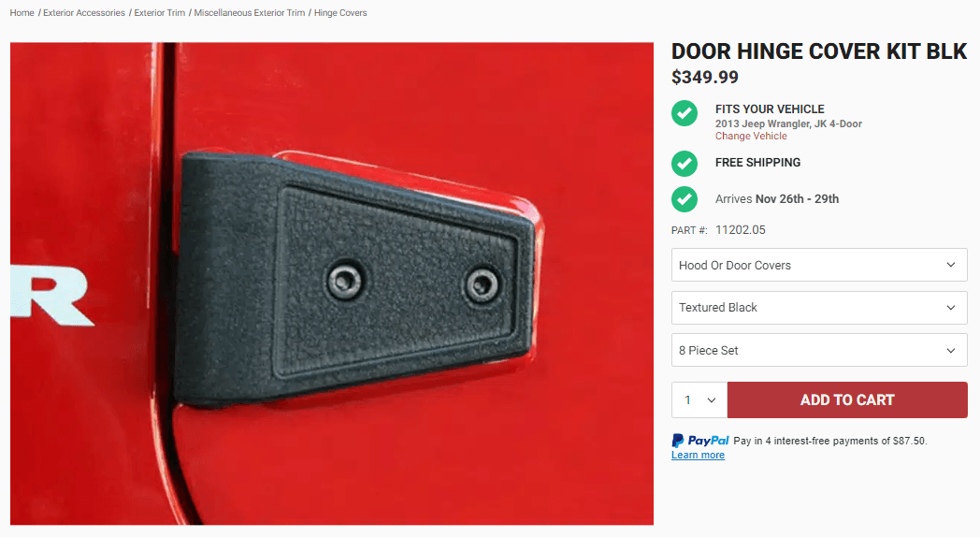Click the green checkmark beside Fits Your Vehicle
Viewport: 980px width, 537px height.
[685, 113]
